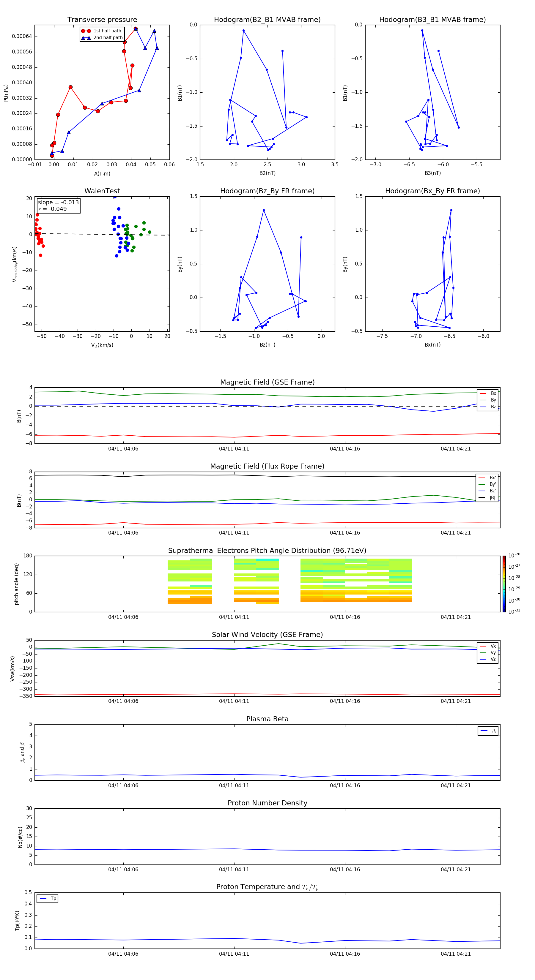Click 'Bz(nT)' x-axis label

[267, 345]
